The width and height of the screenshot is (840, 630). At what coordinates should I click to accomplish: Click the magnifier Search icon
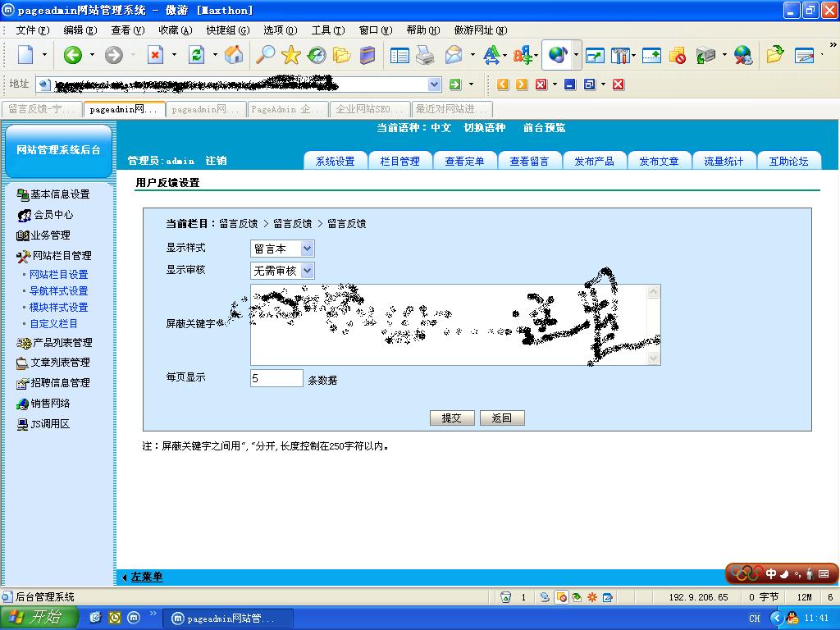tap(265, 55)
